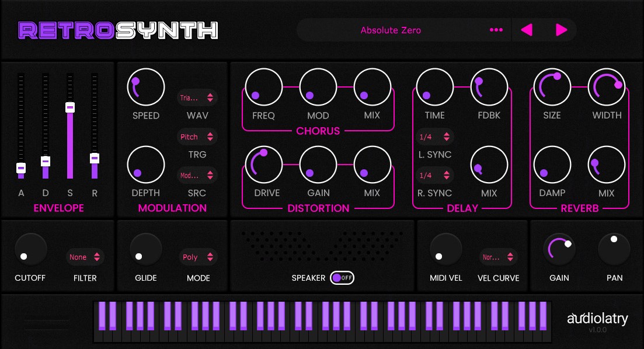Open the FILTER type dropdown
644x349 pixels.
(x=85, y=257)
